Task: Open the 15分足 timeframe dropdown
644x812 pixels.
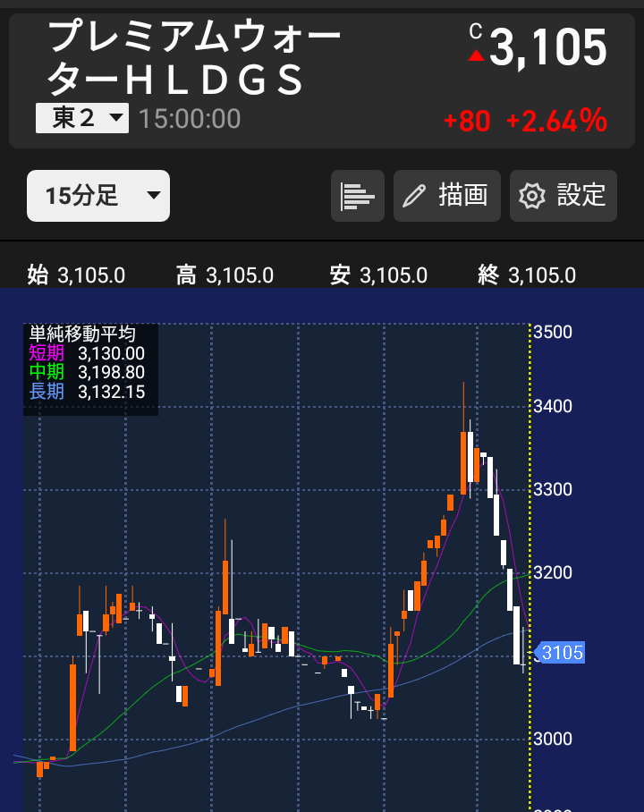Action: [x=97, y=196]
